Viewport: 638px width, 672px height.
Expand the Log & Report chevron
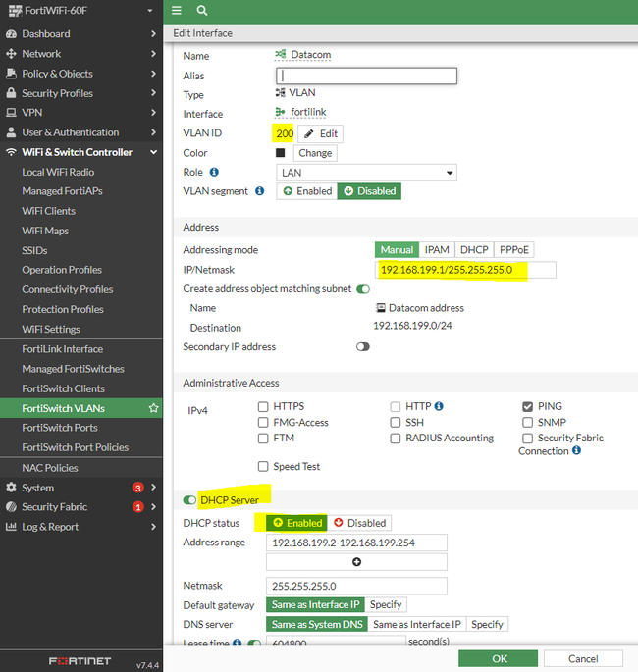point(153,526)
